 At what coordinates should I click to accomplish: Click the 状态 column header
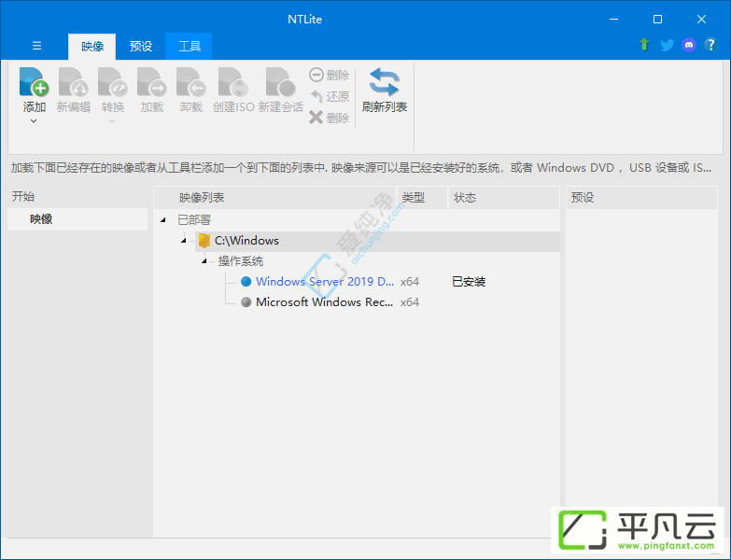click(x=504, y=198)
